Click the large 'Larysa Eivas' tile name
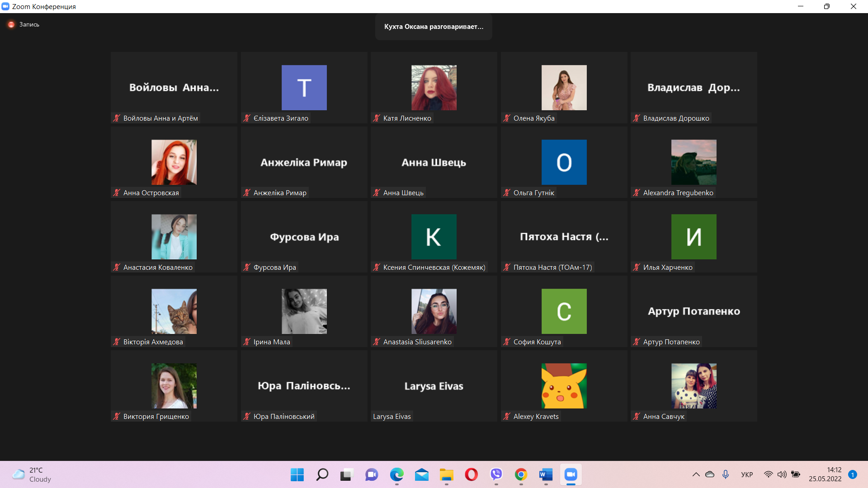Screen dimensions: 868x488 (434, 386)
